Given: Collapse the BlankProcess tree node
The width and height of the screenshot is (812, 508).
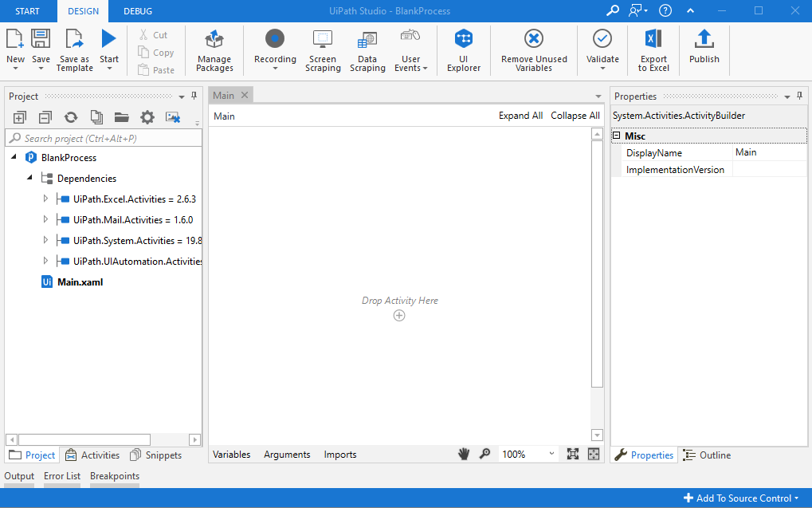Looking at the screenshot, I should (14, 157).
